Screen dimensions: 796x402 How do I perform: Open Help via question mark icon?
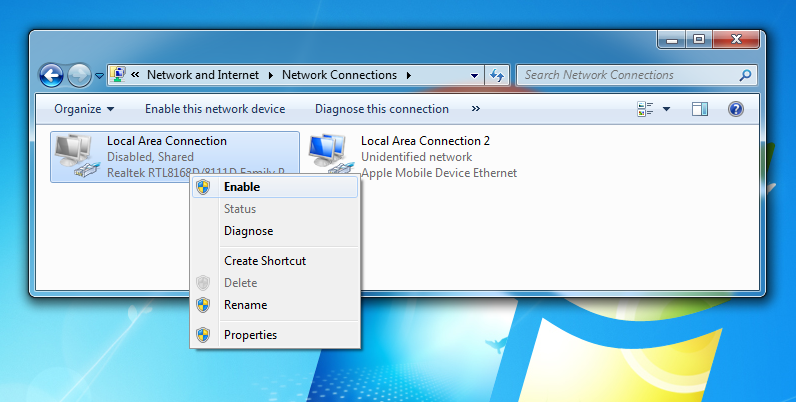pyautogui.click(x=736, y=109)
